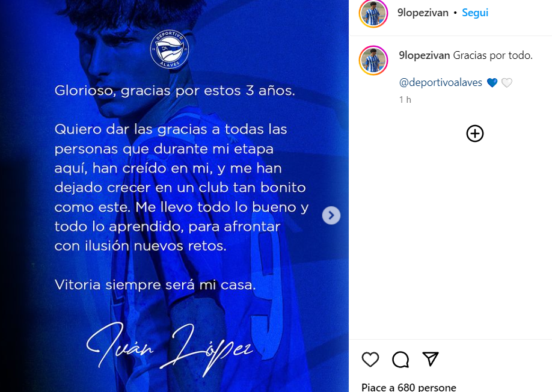Click the white heart emoji in the caption
The image size is (552, 392).
click(506, 83)
